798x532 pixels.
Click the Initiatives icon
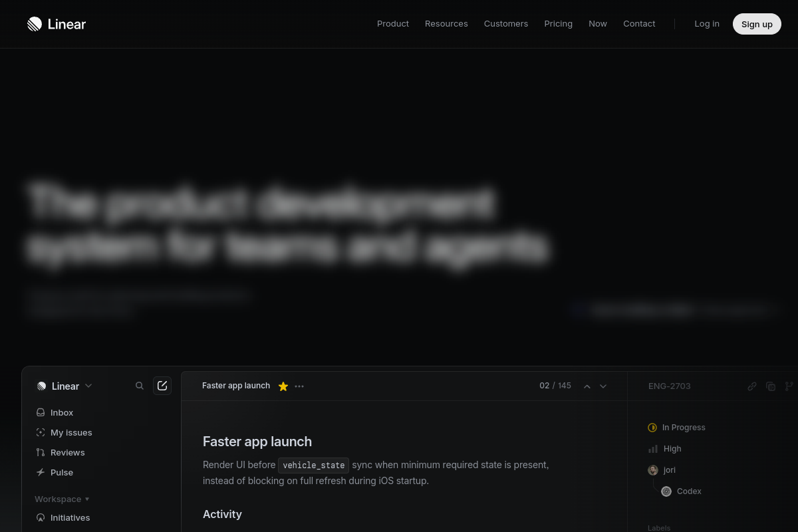[41, 517]
